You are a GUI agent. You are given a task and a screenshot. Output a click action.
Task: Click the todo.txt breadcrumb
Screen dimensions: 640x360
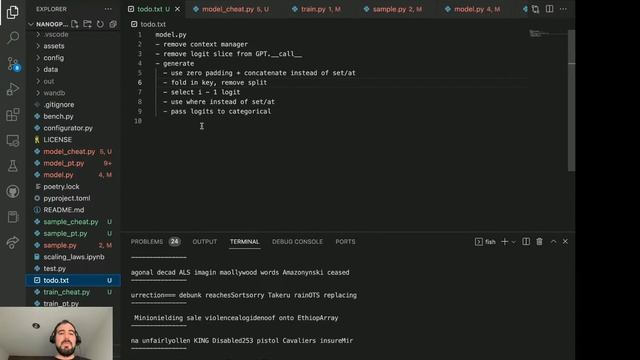[149, 24]
